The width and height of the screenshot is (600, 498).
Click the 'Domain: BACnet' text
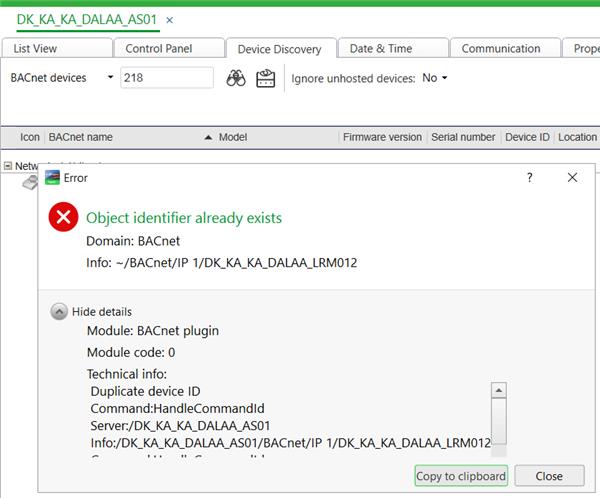pos(133,241)
